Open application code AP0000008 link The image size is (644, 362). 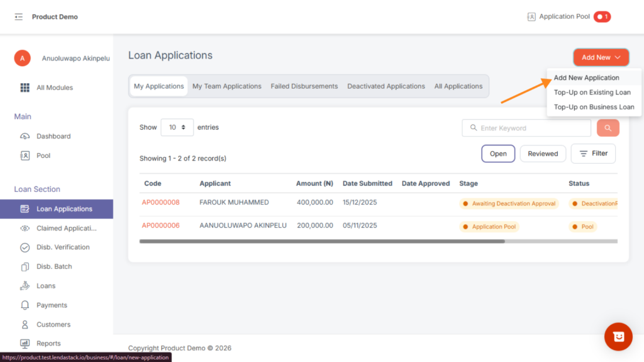[160, 203]
